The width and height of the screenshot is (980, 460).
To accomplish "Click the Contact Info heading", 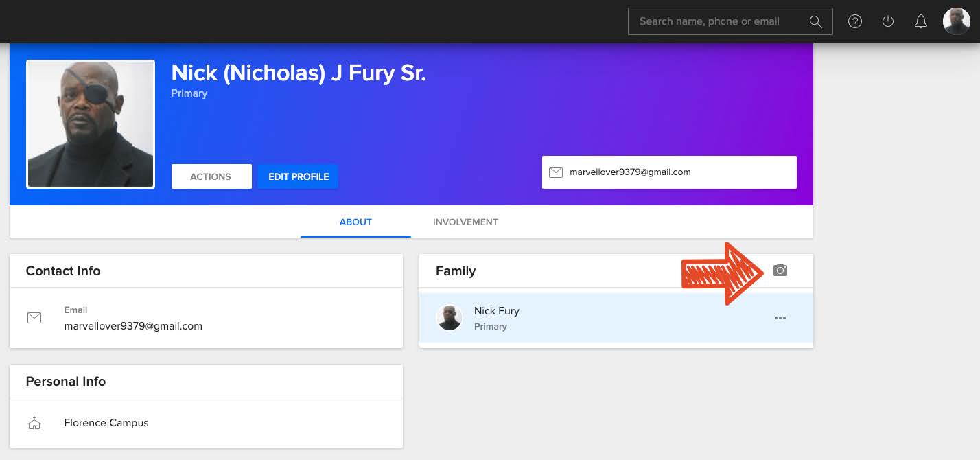I will point(63,271).
